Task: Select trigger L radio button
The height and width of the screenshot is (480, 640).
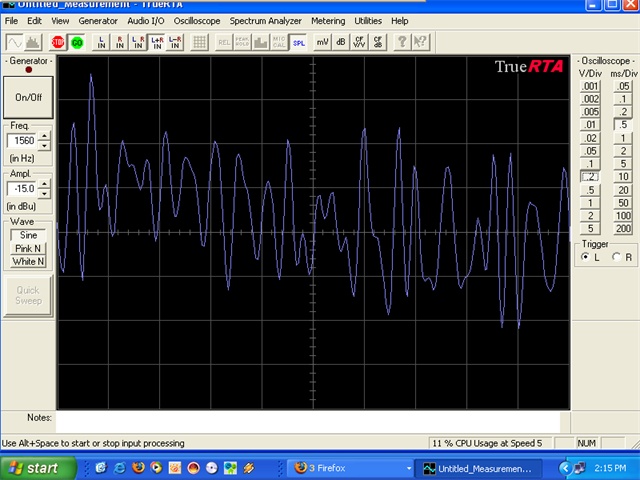Action: pos(586,257)
